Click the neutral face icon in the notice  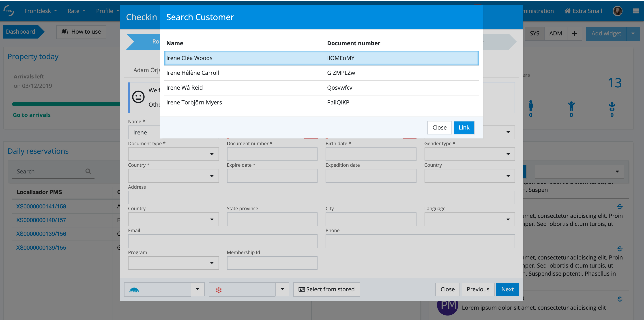138,97
